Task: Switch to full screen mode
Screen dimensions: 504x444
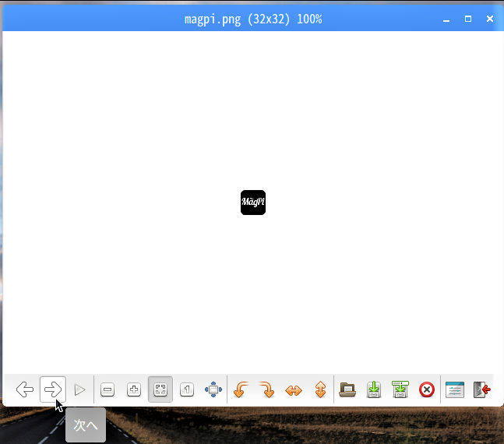Action: click(213, 389)
